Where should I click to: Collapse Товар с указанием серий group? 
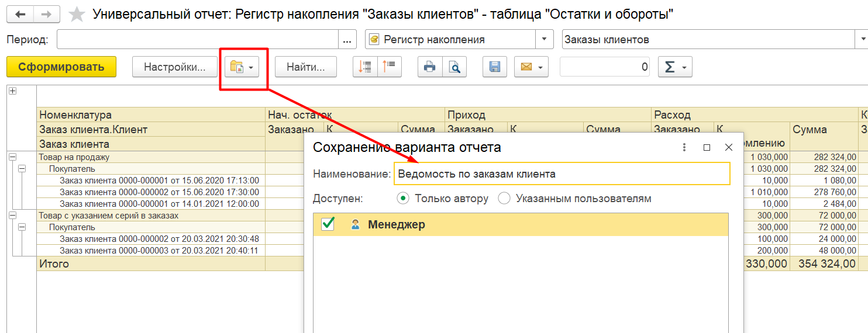(x=12, y=216)
